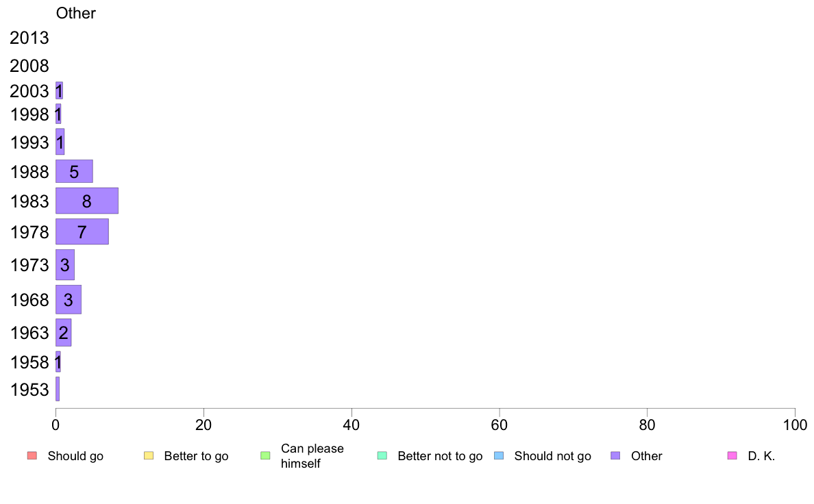
Task: Select the 1978 bar showing 7
Action: click(x=82, y=231)
